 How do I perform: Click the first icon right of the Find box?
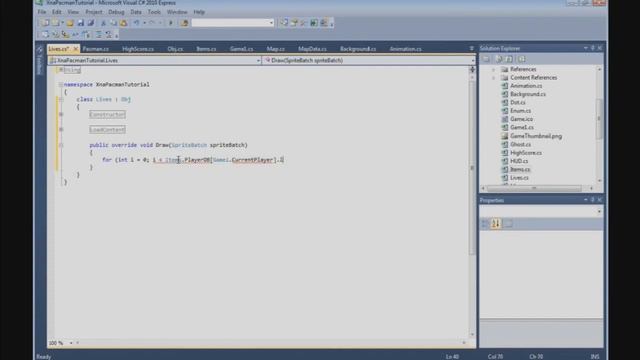click(284, 23)
